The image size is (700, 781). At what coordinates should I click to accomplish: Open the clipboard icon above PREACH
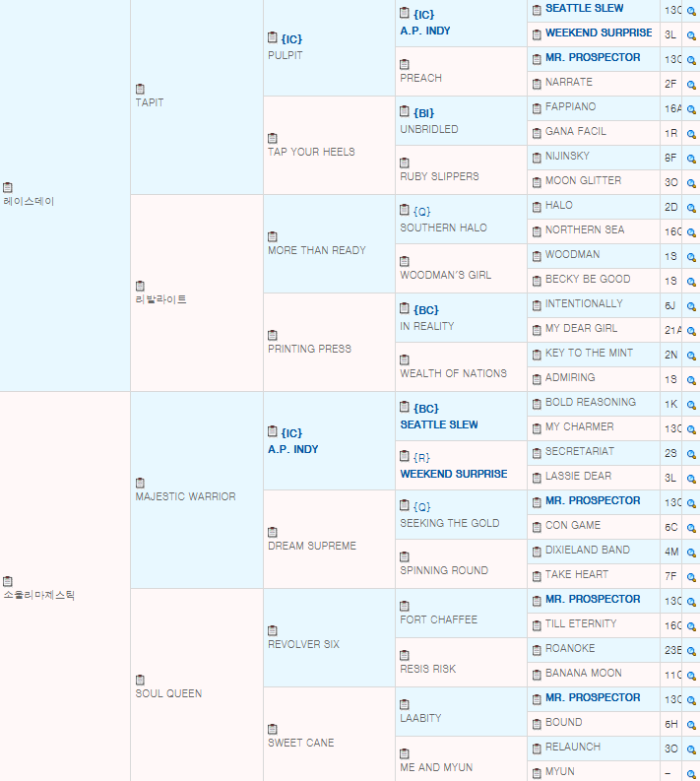click(405, 64)
